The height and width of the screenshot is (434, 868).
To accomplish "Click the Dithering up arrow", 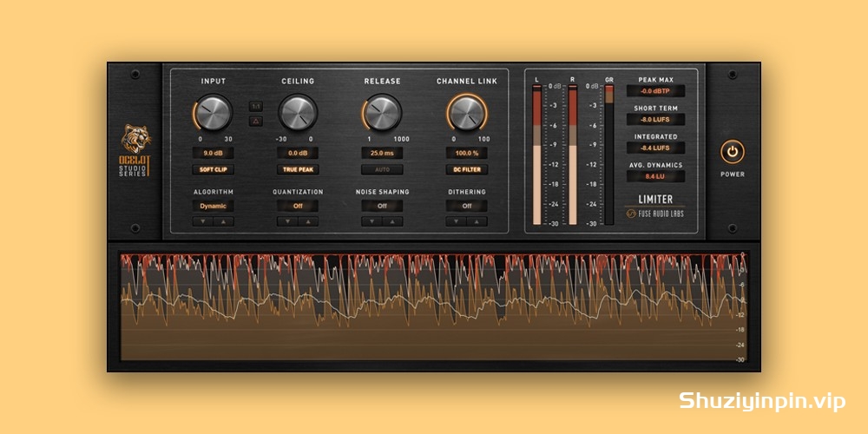I will [477, 221].
